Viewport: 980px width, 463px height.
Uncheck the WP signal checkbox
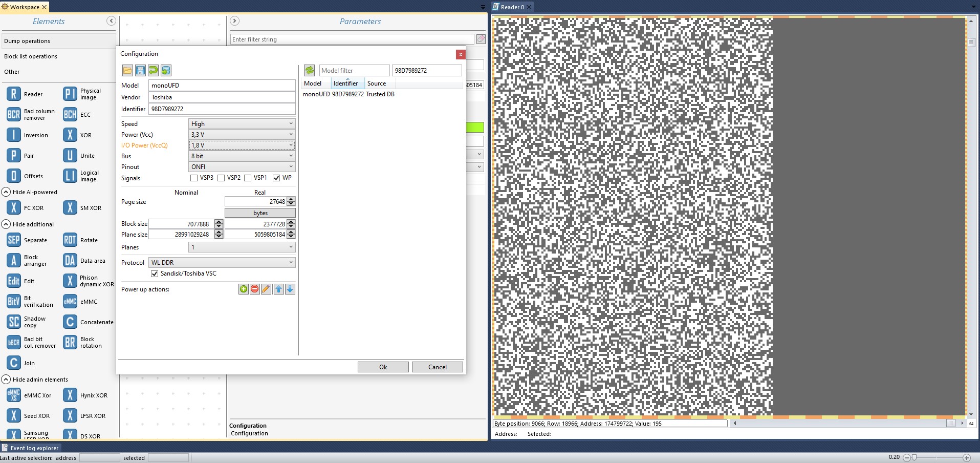276,178
